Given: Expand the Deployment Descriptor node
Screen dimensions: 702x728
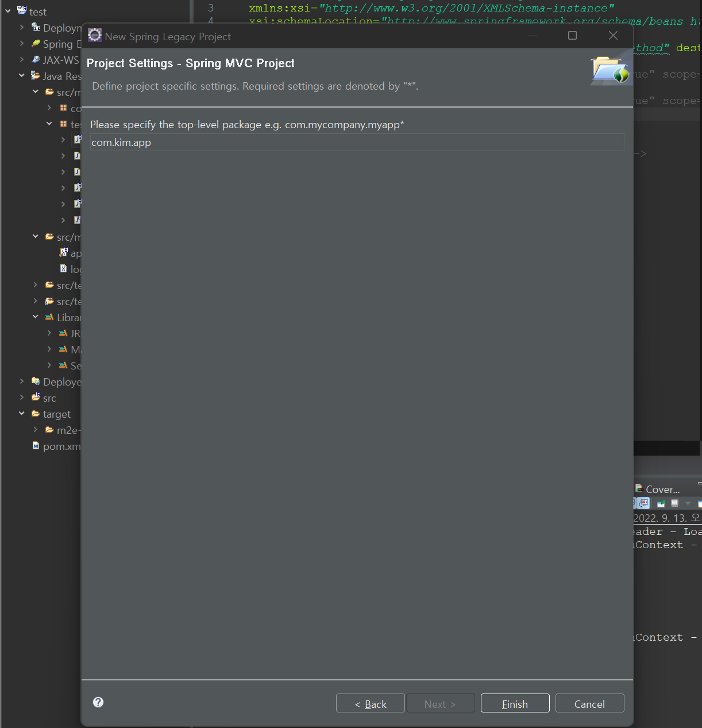Looking at the screenshot, I should point(22,27).
